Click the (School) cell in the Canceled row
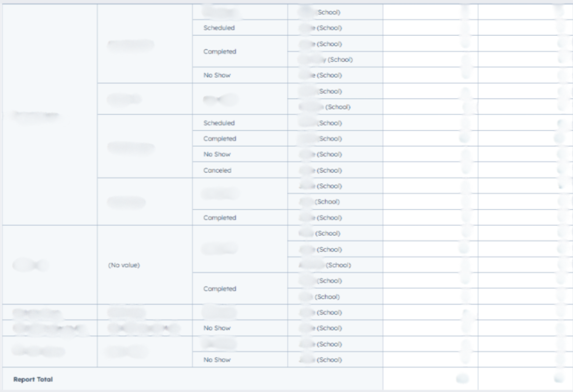Viewport: 573px width, 392px height. point(329,170)
